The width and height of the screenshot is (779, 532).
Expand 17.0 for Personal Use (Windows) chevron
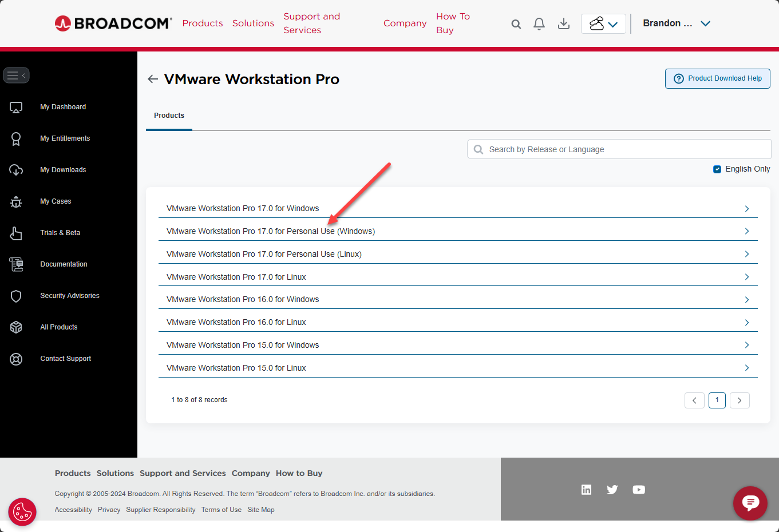pyautogui.click(x=747, y=231)
